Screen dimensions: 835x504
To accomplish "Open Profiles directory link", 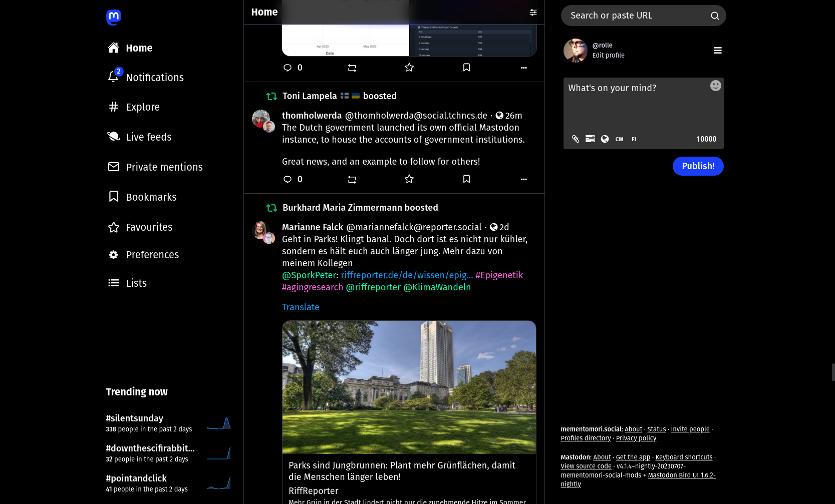I will pyautogui.click(x=586, y=438).
